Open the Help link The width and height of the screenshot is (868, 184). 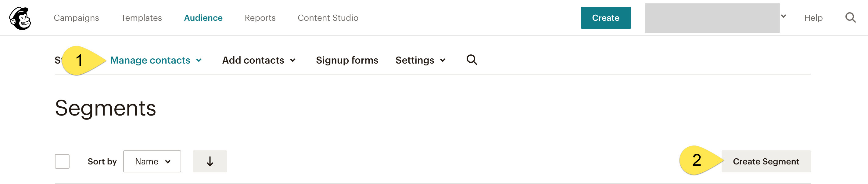[x=813, y=18]
